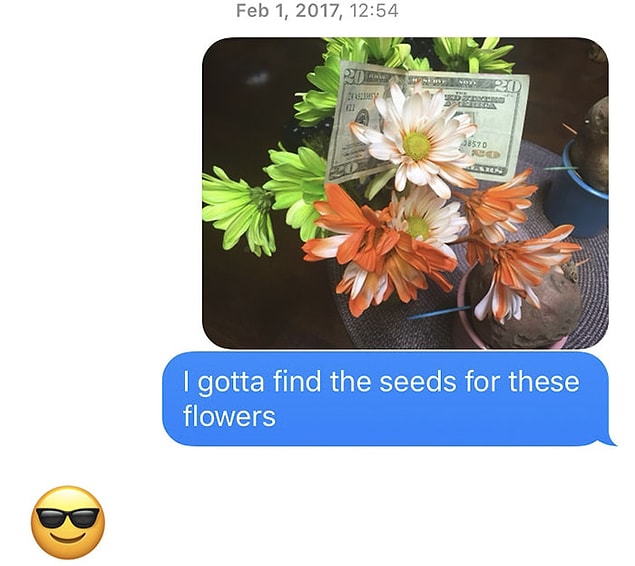Select the blue 'I gotta find the seeds' bubble

tap(387, 399)
